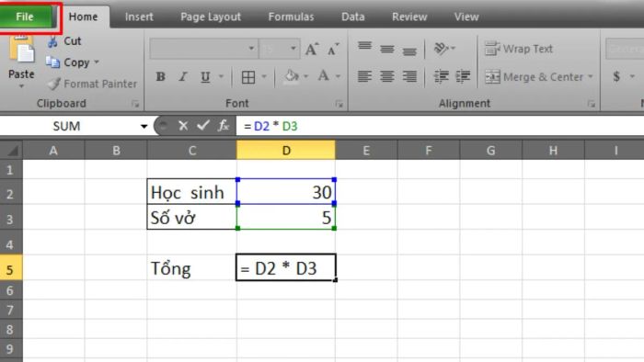Screen dimensions: 644x362
Task: Cancel the formula entry with X
Action: [183, 126]
